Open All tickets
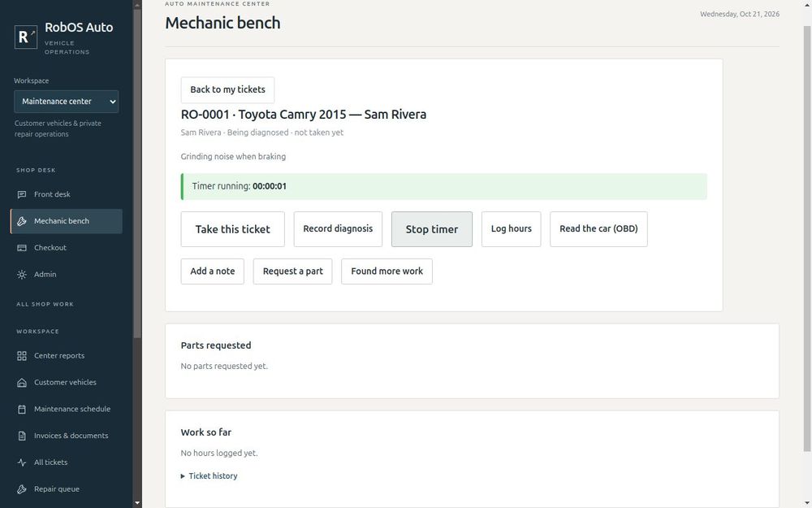 (x=67, y=462)
